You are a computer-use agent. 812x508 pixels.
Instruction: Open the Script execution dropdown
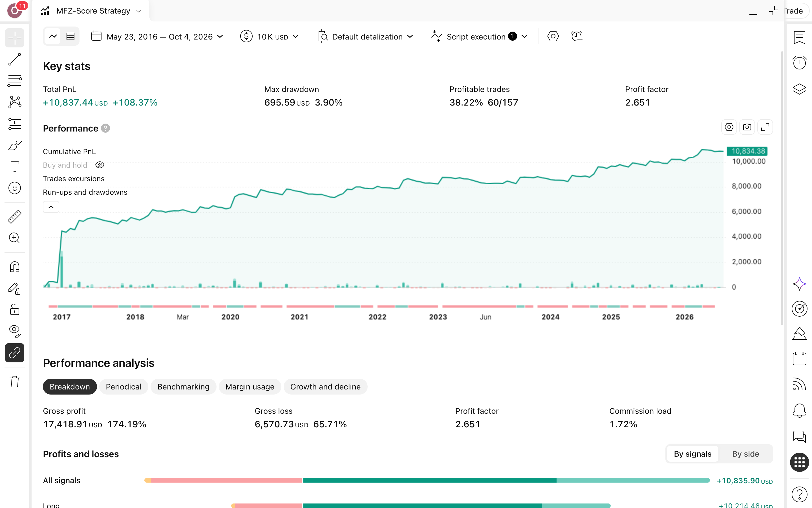(x=480, y=36)
